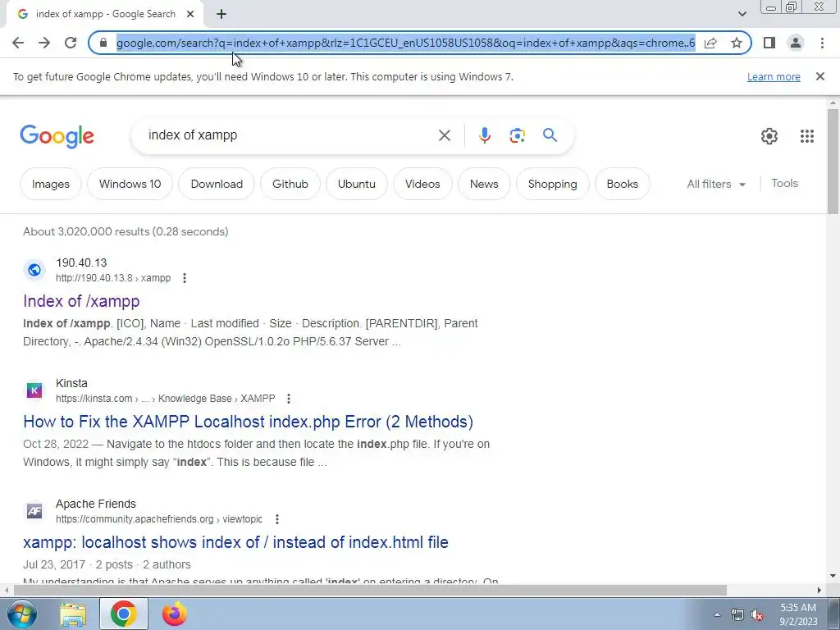Share this page from the address bar

pos(710,43)
